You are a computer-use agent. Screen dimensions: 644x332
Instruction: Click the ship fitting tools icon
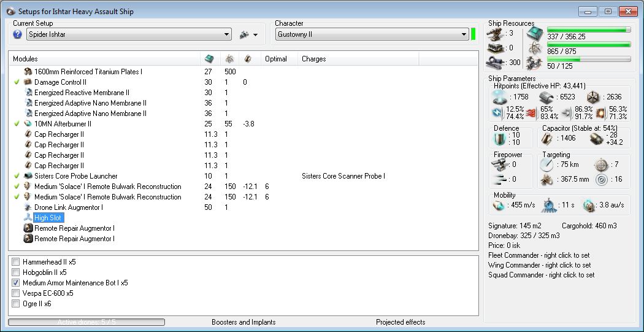[244, 35]
